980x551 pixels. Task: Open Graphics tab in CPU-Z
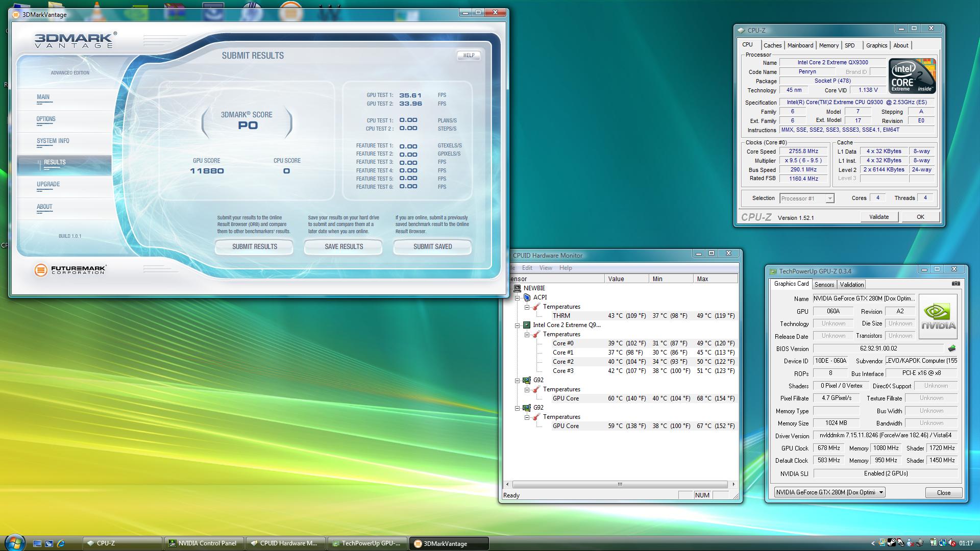(876, 45)
